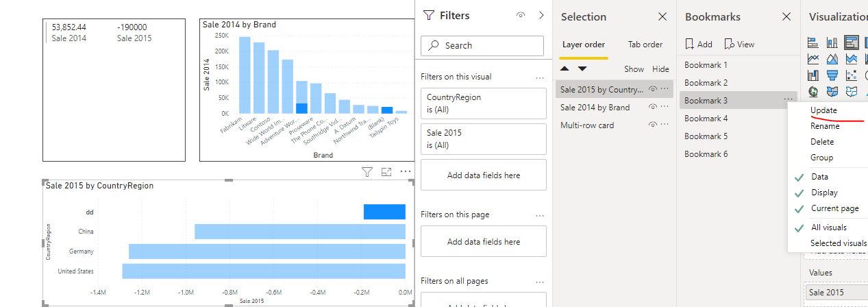Choose the stacked area chart visualization
This screenshot has width=868, height=307.
tap(852, 59)
